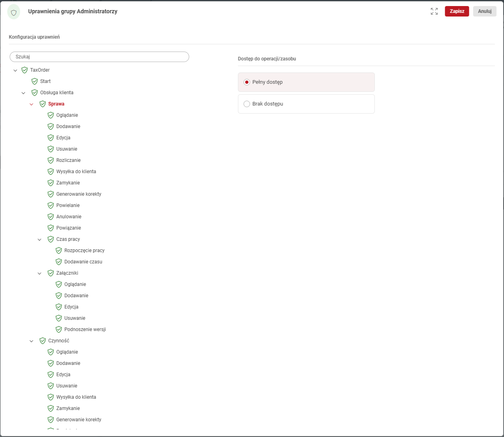
Task: Click the shield icon in the dialog header
Action: 14,12
